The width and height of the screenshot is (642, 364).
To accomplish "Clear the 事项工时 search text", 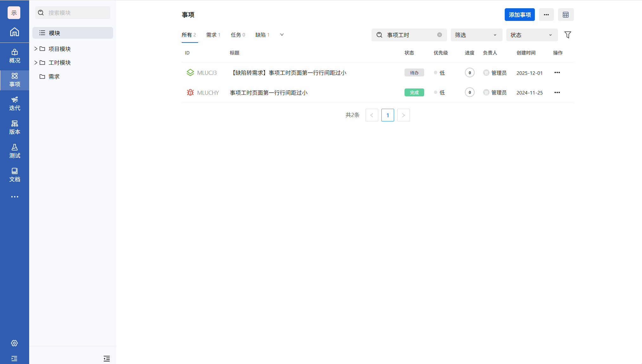I will click(x=439, y=35).
